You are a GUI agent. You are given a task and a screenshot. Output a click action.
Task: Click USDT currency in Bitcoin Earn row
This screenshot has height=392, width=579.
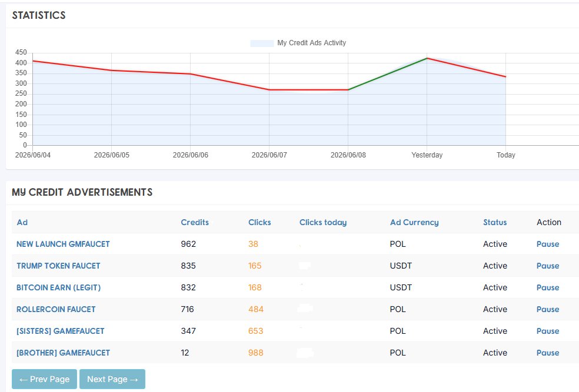click(x=401, y=287)
